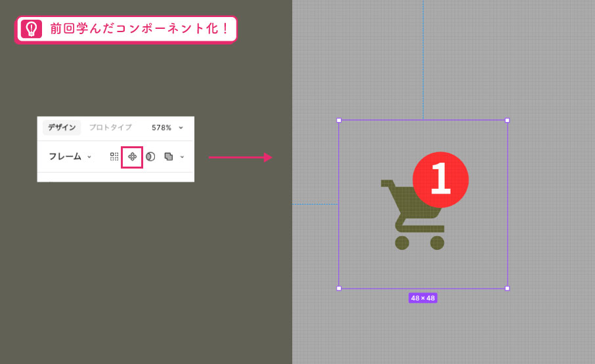Click the bottom-right frame resize handle
Screen dimensions: 595x364
[x=508, y=288]
